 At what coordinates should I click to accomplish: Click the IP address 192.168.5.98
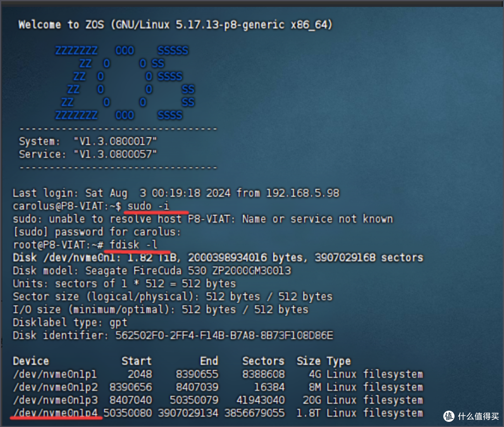(302, 193)
